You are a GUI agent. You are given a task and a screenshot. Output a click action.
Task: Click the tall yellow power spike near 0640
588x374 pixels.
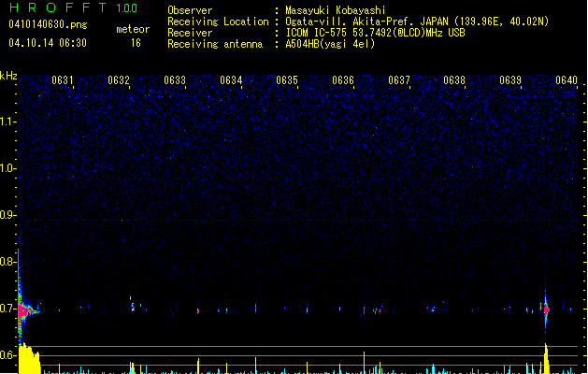tap(546, 359)
